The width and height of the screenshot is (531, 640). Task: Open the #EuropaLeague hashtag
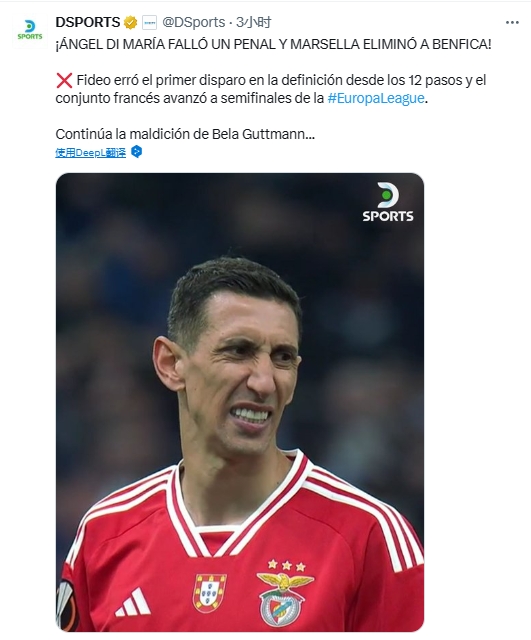tap(376, 98)
